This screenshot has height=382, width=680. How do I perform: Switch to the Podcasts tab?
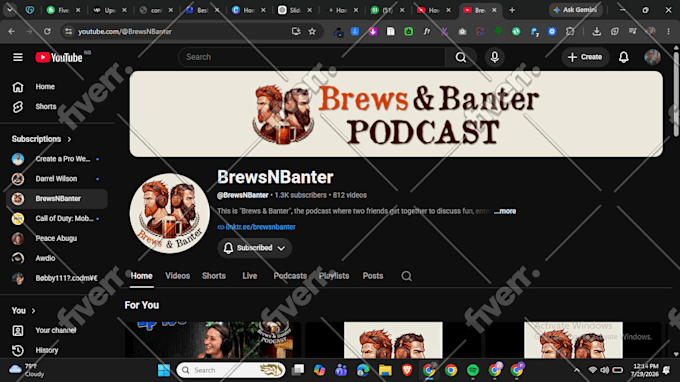pyautogui.click(x=290, y=276)
